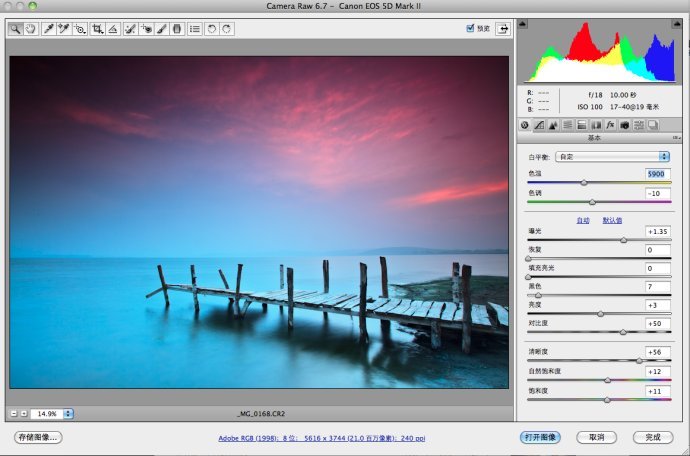
Task: Click the 饱和度 saturation slider handle
Action: (607, 400)
